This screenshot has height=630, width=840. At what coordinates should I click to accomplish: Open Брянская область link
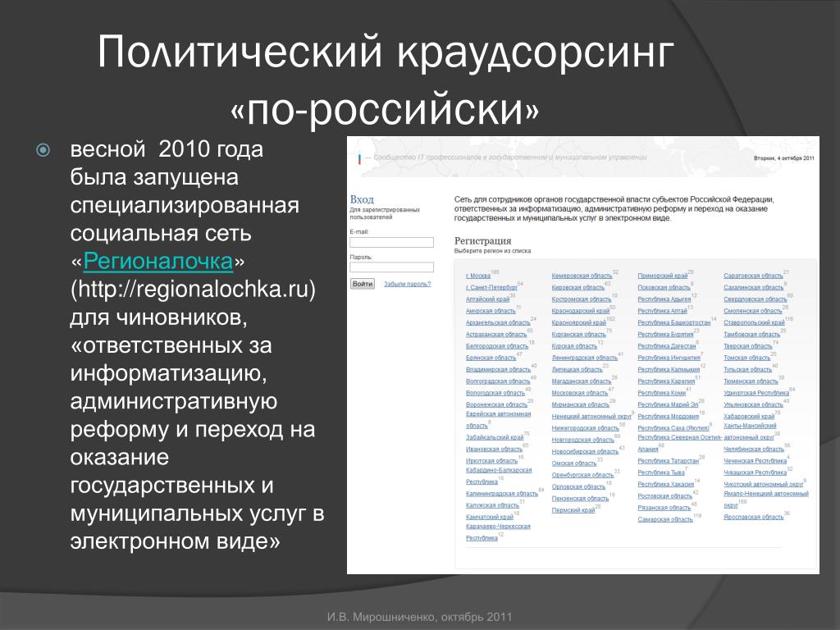tap(491, 358)
